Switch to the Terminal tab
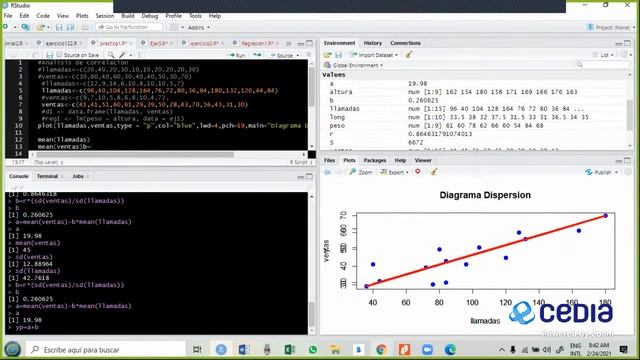The width and height of the screenshot is (640, 360). pos(47,176)
